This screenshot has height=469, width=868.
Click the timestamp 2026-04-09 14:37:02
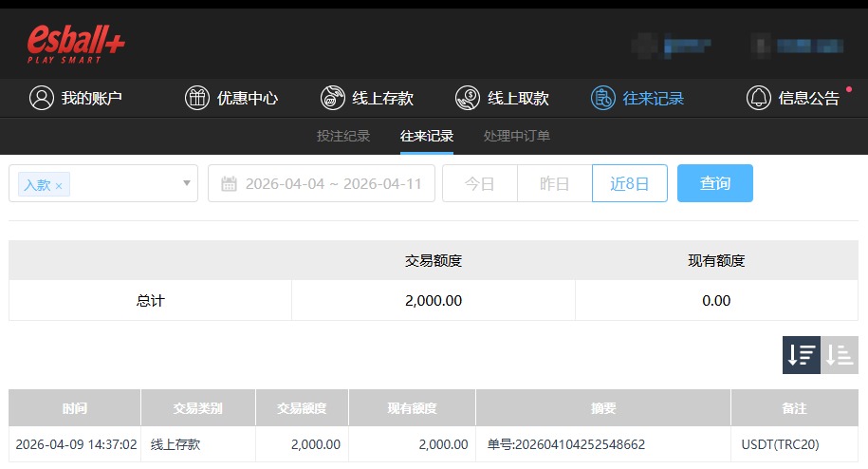(x=76, y=444)
